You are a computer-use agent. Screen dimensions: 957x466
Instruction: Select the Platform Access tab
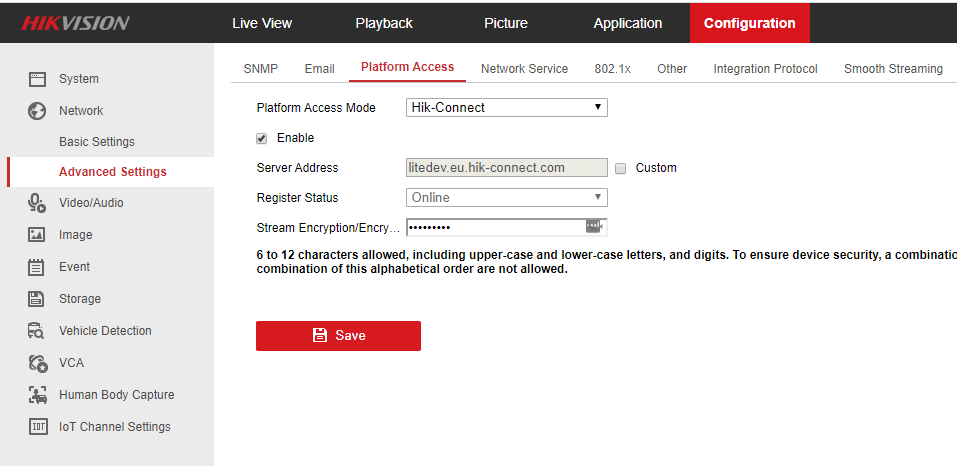point(408,68)
